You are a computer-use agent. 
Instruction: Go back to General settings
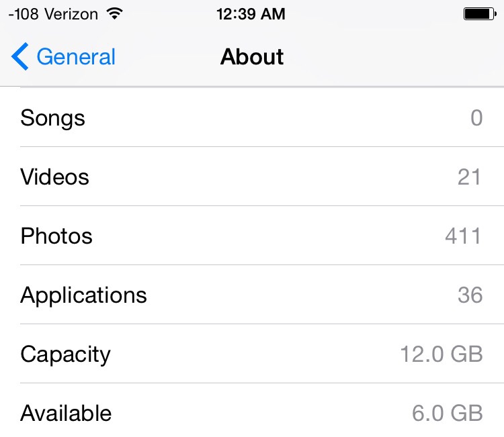tap(63, 56)
